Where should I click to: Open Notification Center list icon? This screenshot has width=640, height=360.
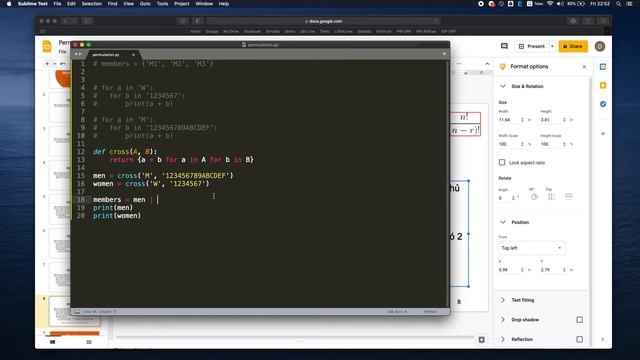point(629,4)
